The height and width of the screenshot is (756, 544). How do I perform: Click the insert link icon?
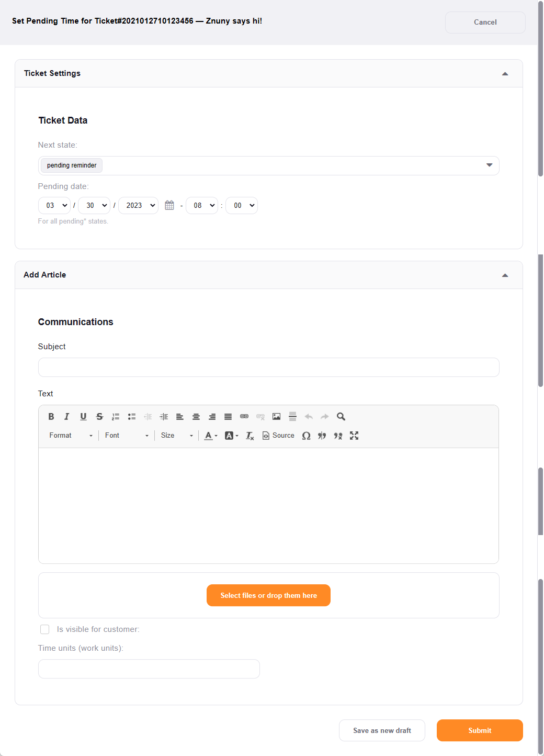click(x=244, y=417)
